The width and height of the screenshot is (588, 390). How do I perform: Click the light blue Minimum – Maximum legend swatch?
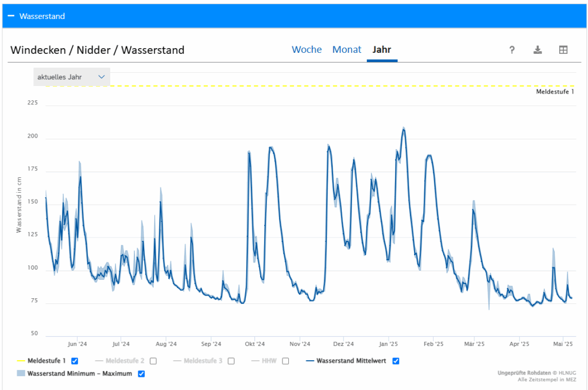pyautogui.click(x=21, y=374)
